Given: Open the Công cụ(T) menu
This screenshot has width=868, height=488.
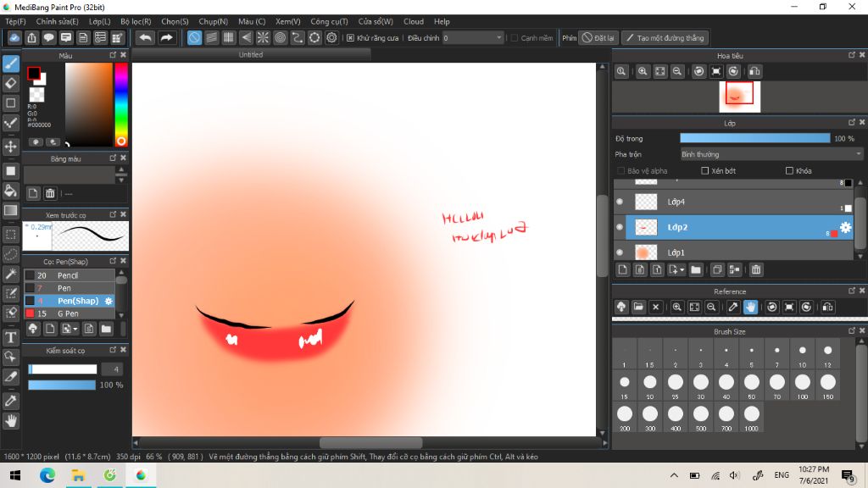Looking at the screenshot, I should click(329, 21).
